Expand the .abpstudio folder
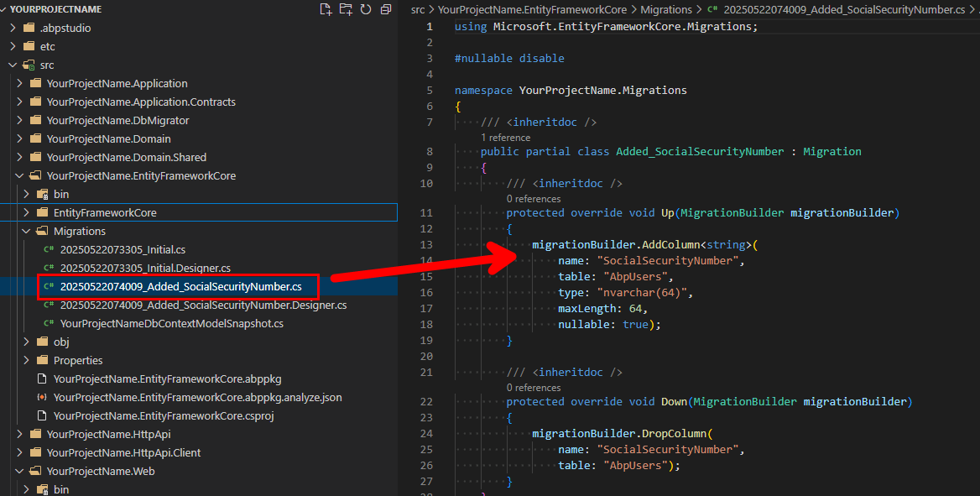This screenshot has width=980, height=496. pos(65,28)
